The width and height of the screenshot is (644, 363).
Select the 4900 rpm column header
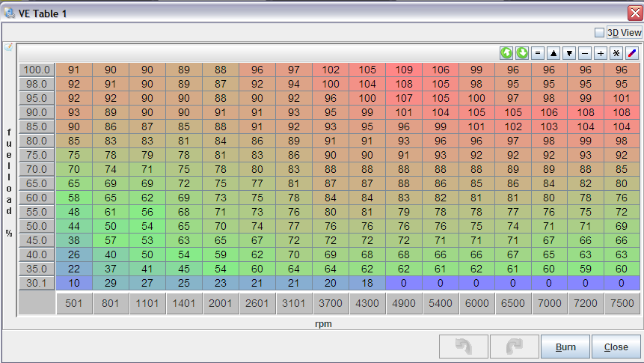tap(404, 304)
